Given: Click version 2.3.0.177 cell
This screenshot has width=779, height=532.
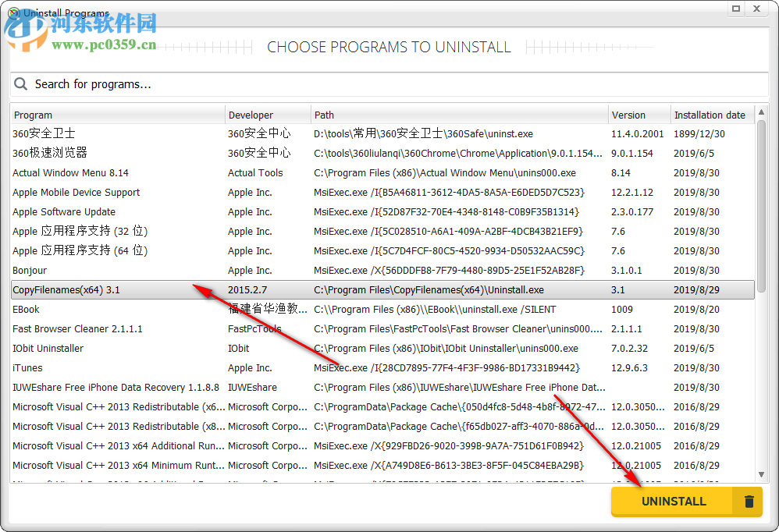Looking at the screenshot, I should tap(632, 212).
